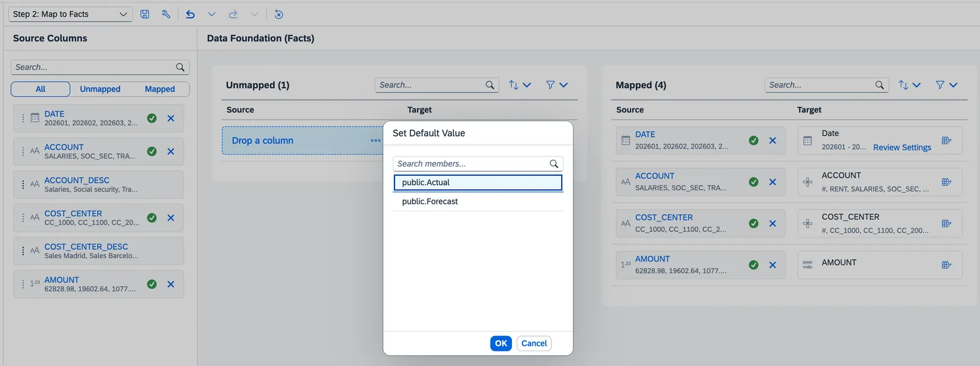Undo the last mapping action
Image resolution: width=980 pixels, height=366 pixels.
click(x=190, y=14)
